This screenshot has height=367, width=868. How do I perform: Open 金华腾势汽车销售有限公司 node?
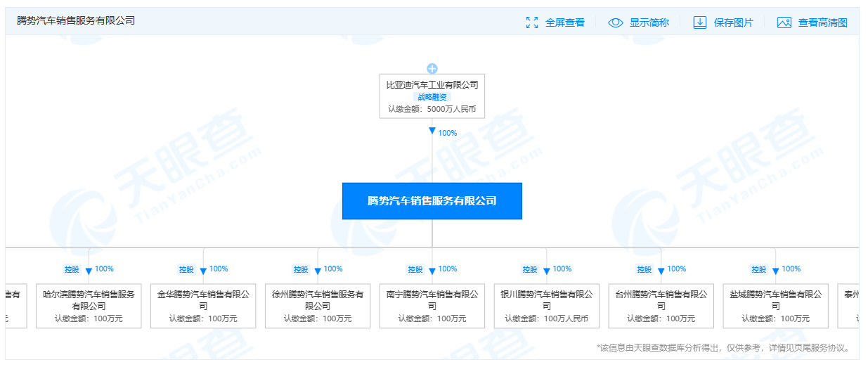203,306
